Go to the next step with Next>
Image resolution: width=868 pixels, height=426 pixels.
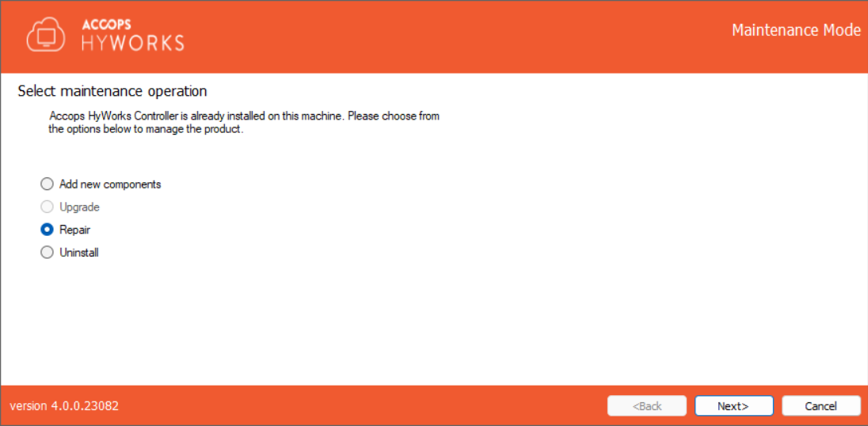coord(734,405)
